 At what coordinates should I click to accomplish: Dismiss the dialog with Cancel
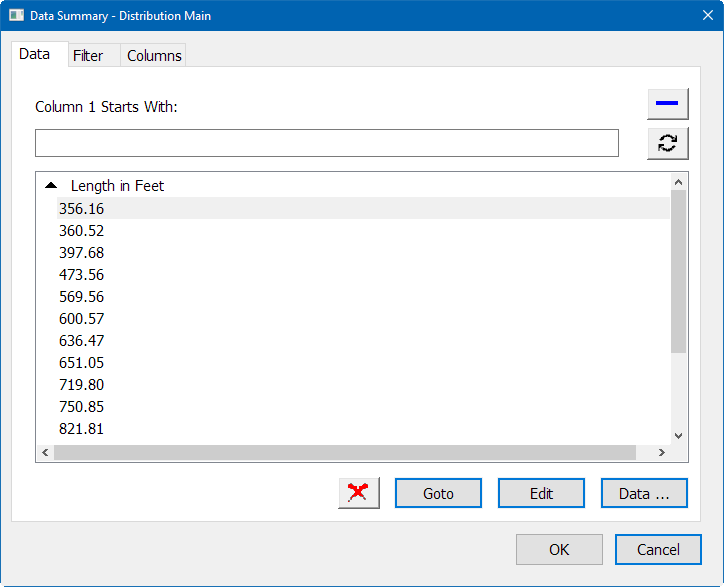[x=658, y=549]
